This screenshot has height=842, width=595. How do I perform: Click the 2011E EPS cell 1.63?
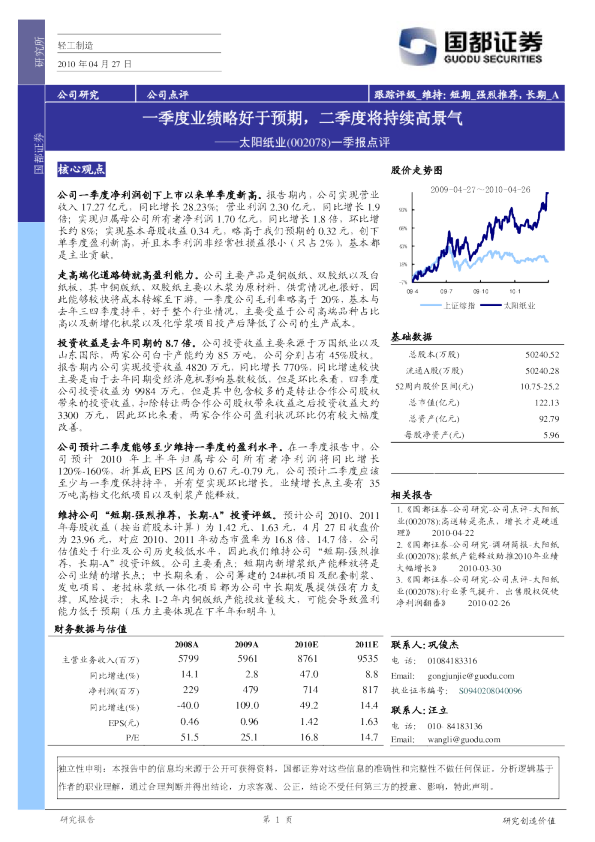[x=369, y=722]
